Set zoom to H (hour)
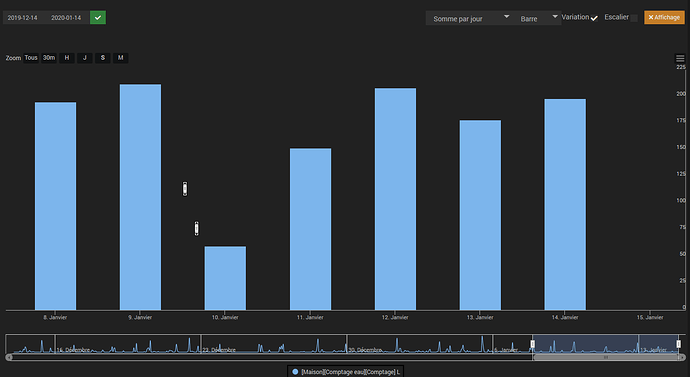This screenshot has height=377, width=690. [67, 58]
